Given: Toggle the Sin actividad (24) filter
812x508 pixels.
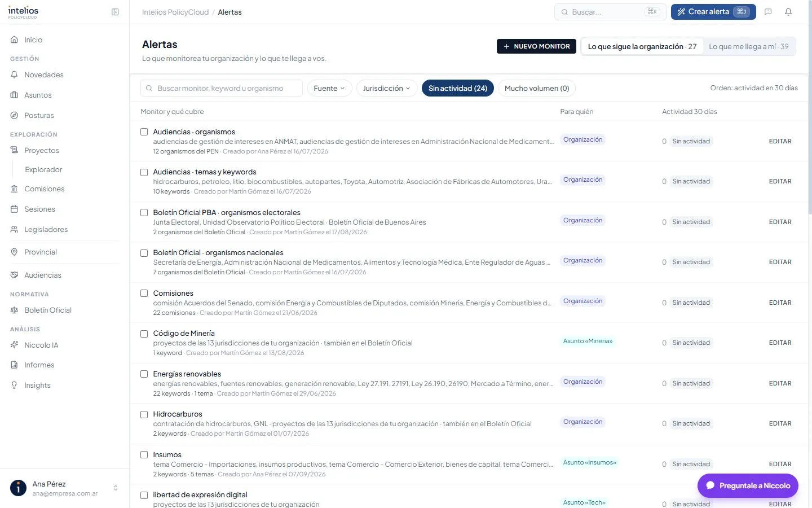Looking at the screenshot, I should pyautogui.click(x=458, y=88).
